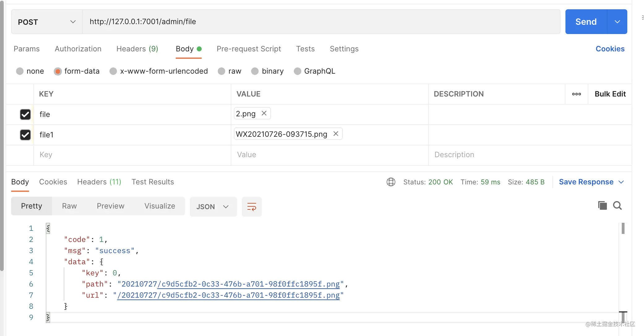Click the "key": 0 line
Viewport: 644px width, 336px height.
(101, 273)
